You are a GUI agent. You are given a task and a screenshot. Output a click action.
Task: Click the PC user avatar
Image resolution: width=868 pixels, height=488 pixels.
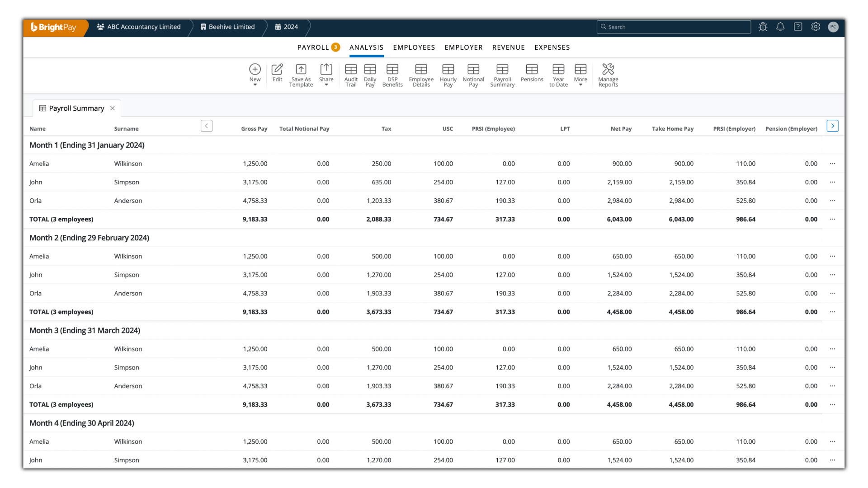[833, 27]
